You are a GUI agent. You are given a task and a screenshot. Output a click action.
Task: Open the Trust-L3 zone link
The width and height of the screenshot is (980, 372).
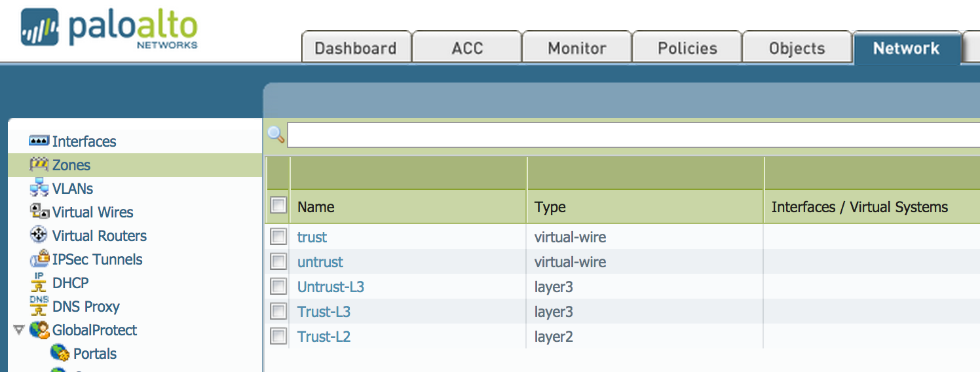(x=324, y=312)
